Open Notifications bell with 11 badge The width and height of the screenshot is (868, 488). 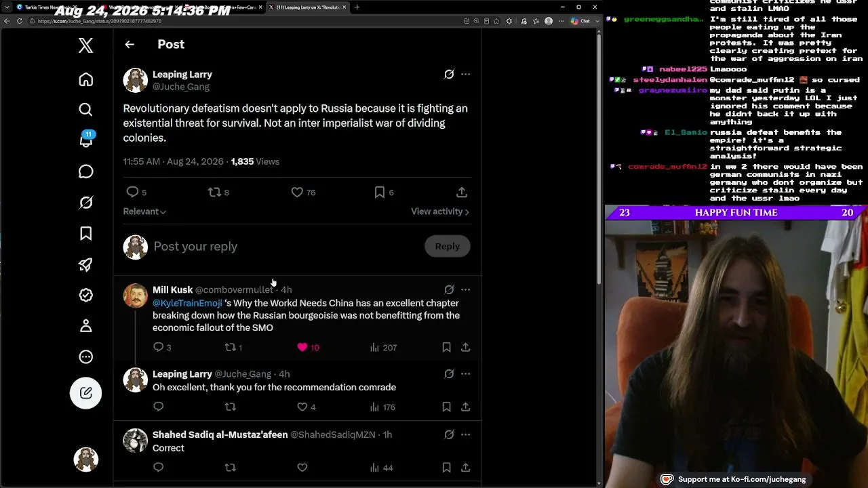(86, 140)
